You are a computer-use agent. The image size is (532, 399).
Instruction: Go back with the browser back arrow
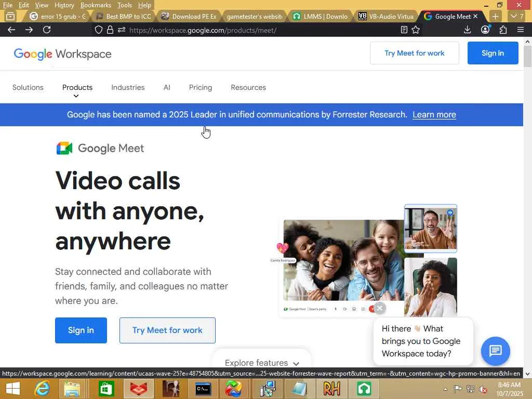pyautogui.click(x=11, y=30)
